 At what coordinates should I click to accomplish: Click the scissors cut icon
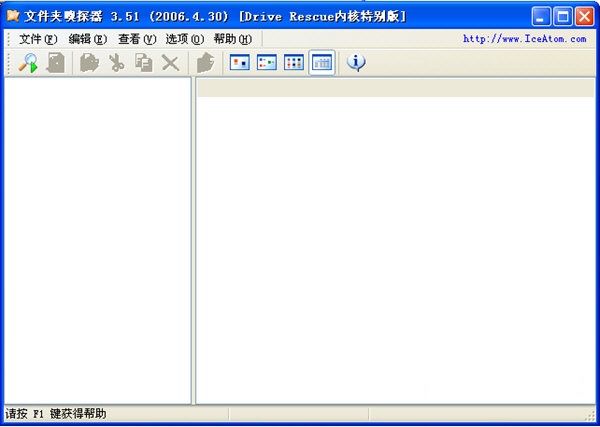click(117, 62)
